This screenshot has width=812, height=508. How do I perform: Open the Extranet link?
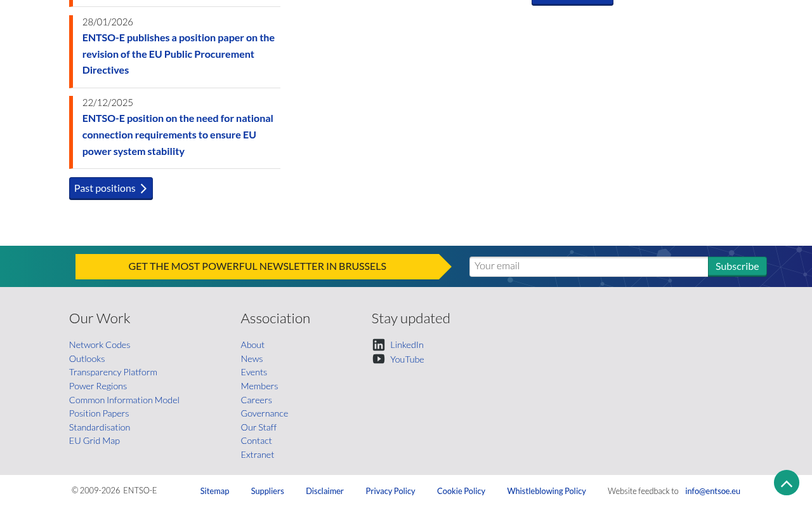click(x=258, y=455)
